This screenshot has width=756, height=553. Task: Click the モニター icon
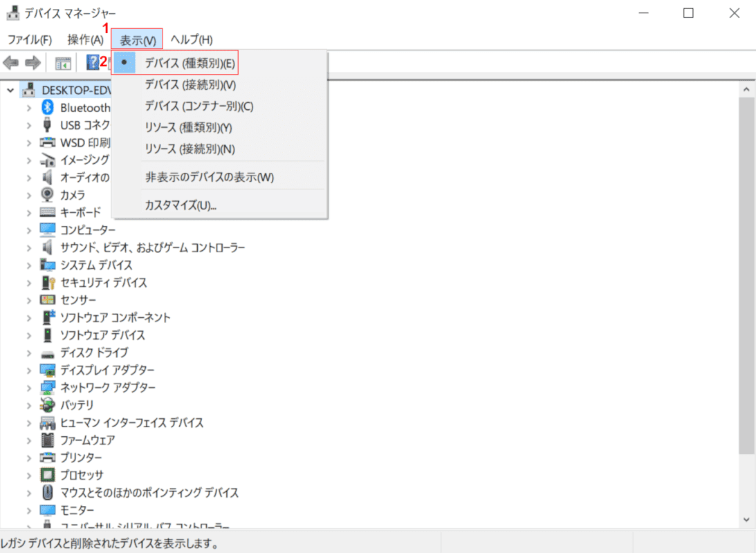pyautogui.click(x=47, y=509)
